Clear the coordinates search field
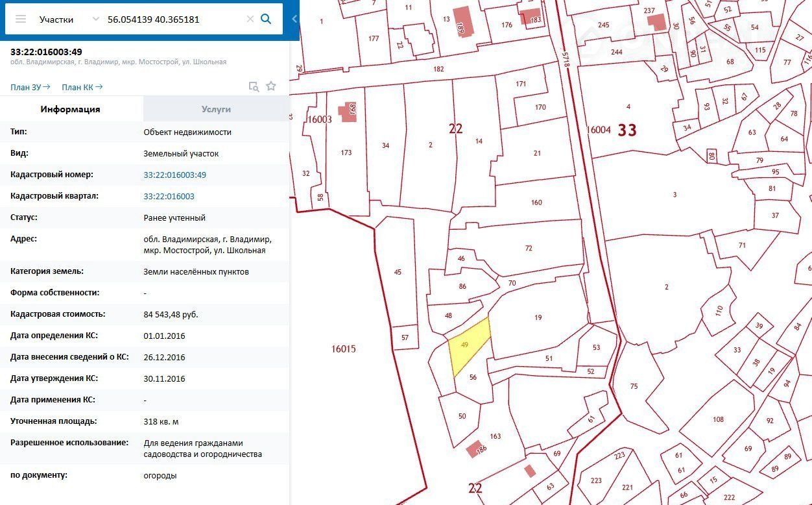 [x=250, y=19]
